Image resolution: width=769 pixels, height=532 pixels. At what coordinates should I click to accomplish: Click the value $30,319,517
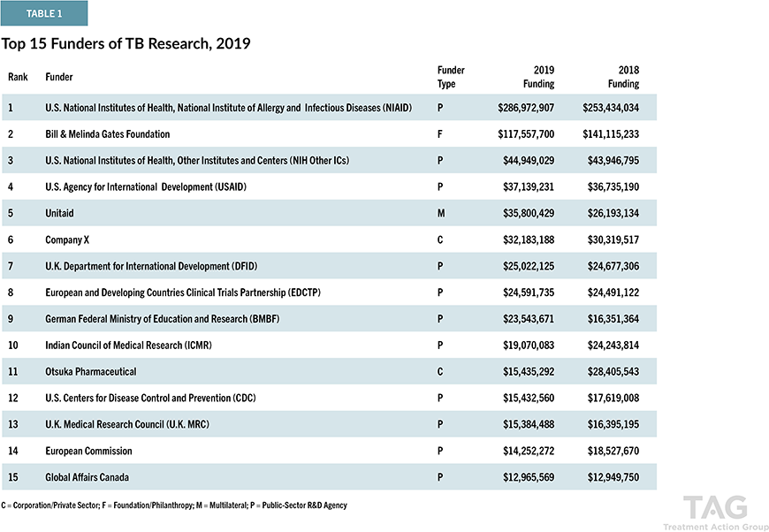click(x=613, y=239)
